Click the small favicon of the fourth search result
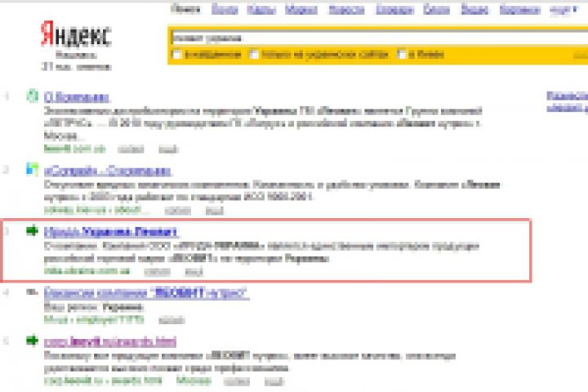 click(x=32, y=292)
